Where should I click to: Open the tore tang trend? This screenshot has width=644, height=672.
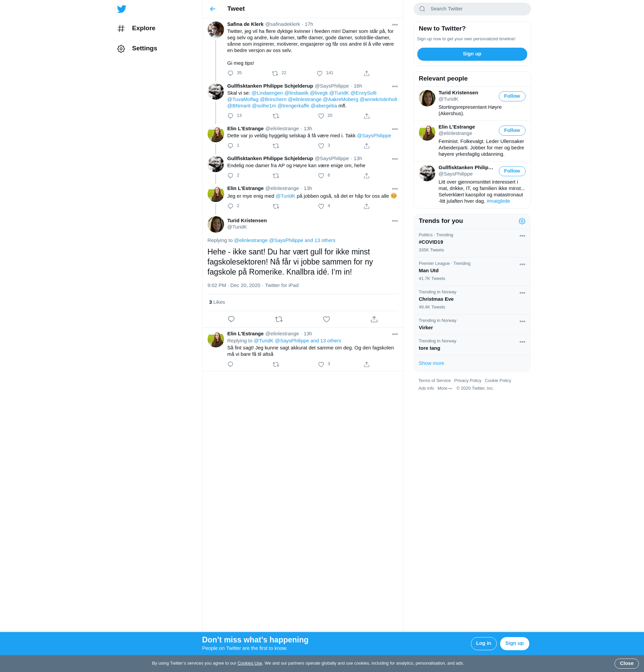[472, 345]
